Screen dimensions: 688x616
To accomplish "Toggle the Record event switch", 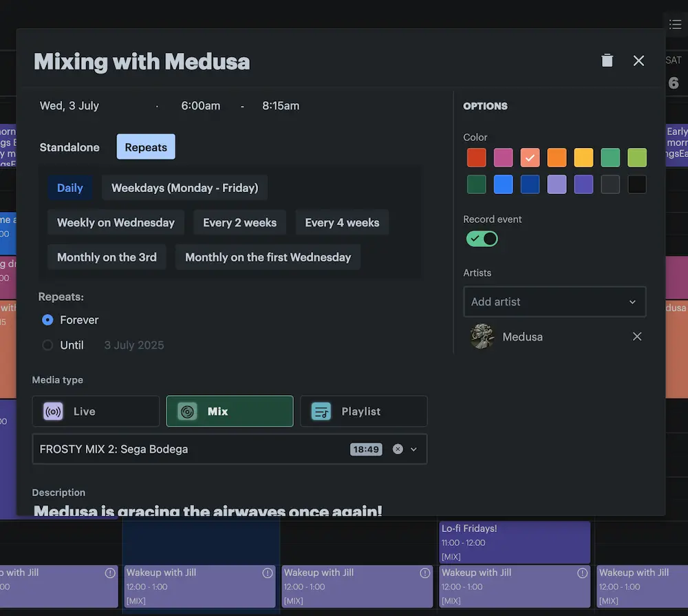I will 482,239.
